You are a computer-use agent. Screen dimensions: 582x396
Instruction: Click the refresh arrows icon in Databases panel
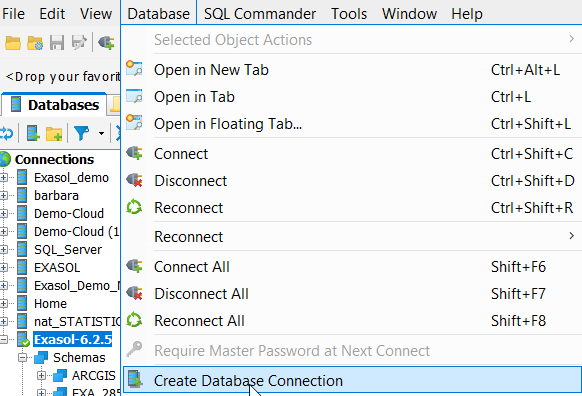pos(7,133)
